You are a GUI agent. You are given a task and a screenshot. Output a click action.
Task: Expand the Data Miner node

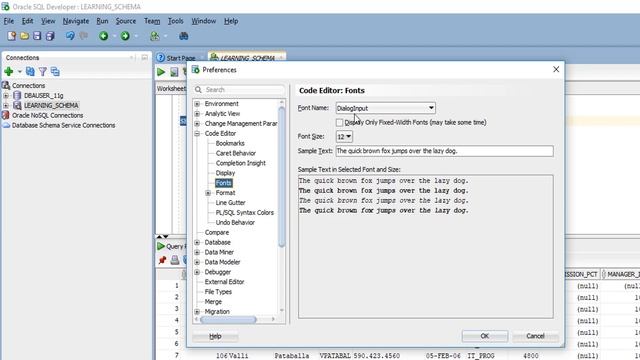197,252
